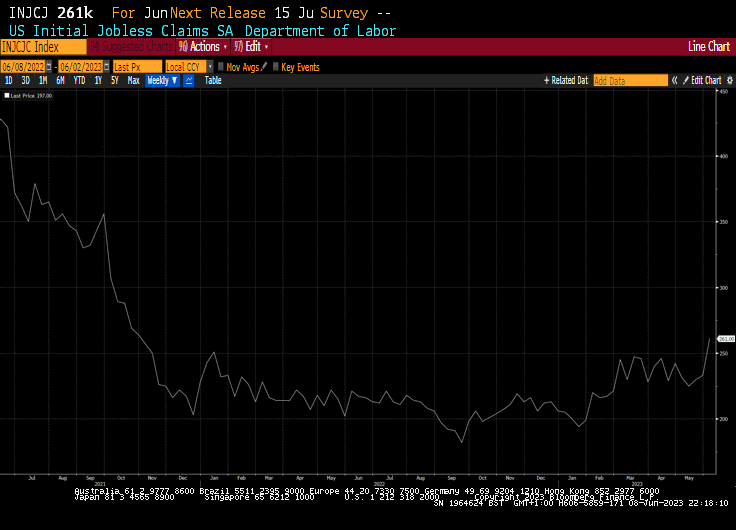This screenshot has height=530, width=736.
Task: Open the Edit dropdown menu
Action: coord(251,46)
